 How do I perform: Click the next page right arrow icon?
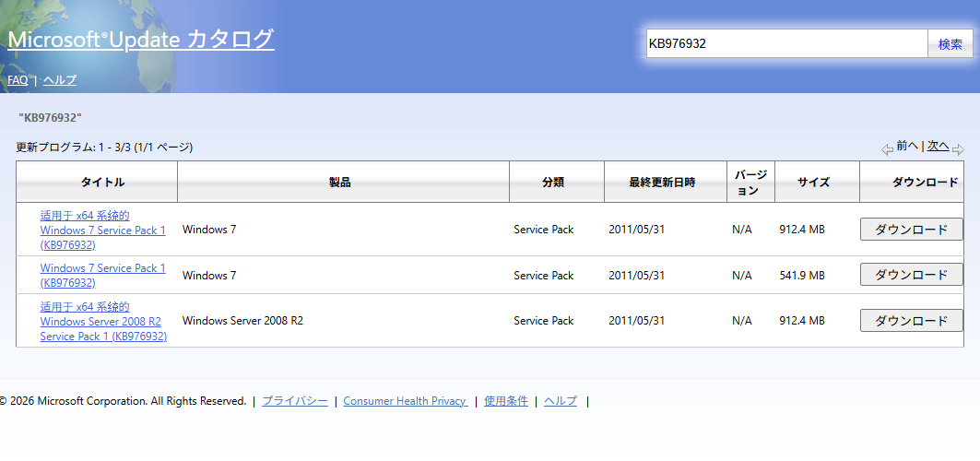click(958, 150)
